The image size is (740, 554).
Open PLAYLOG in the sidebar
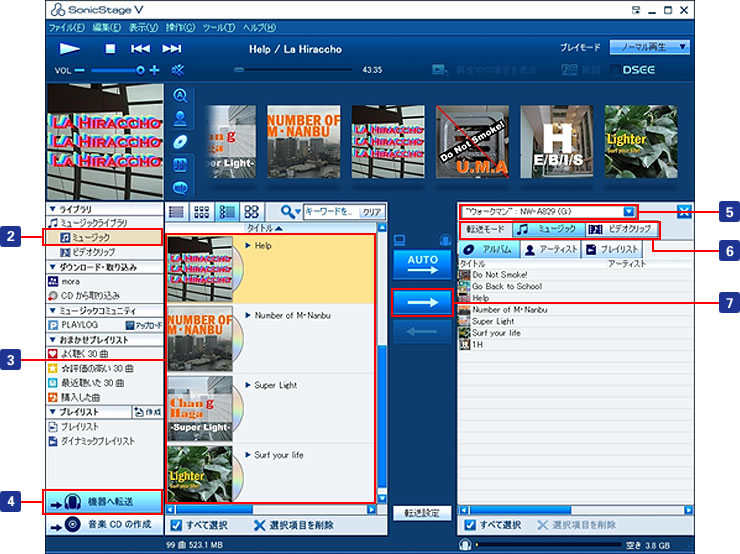[x=73, y=325]
